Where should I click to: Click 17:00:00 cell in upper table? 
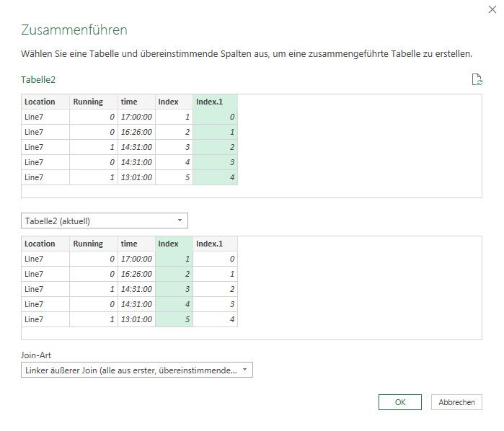(x=136, y=117)
